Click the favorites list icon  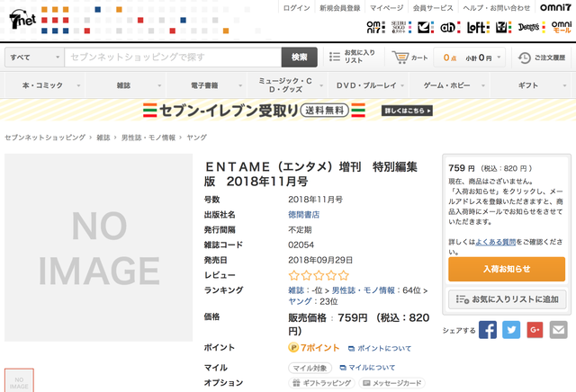point(334,57)
